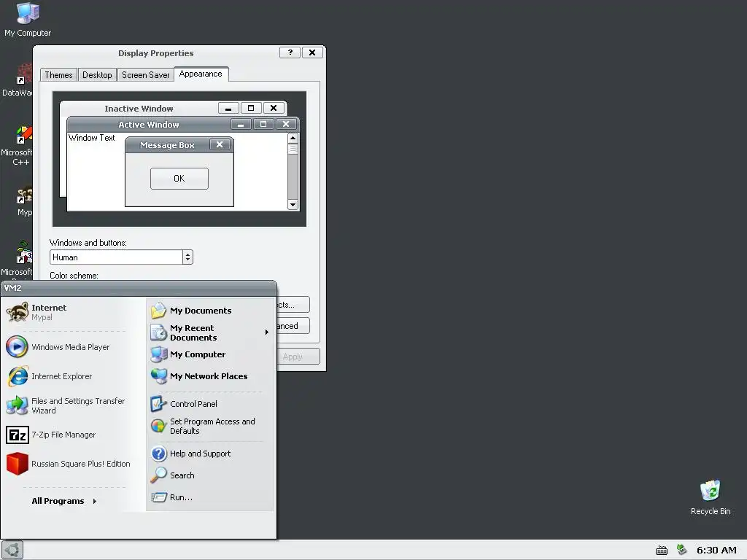The image size is (747, 560).
Task: Open Run... dialog icon
Action: click(x=158, y=497)
